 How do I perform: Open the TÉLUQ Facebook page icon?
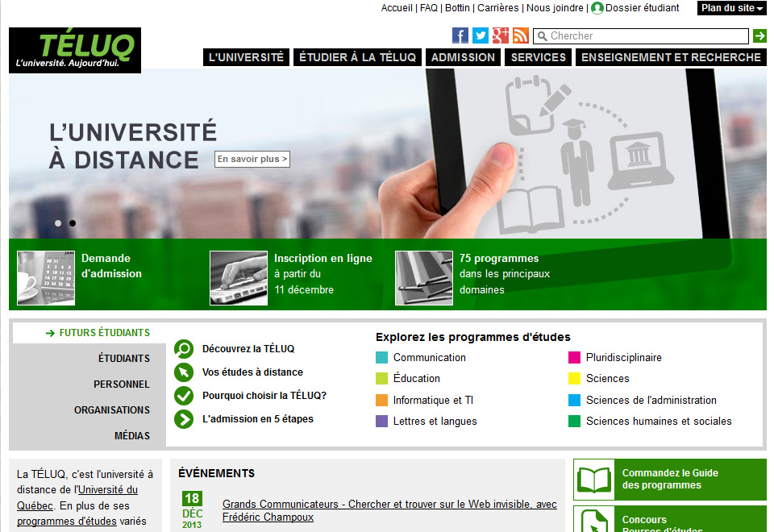click(x=460, y=35)
